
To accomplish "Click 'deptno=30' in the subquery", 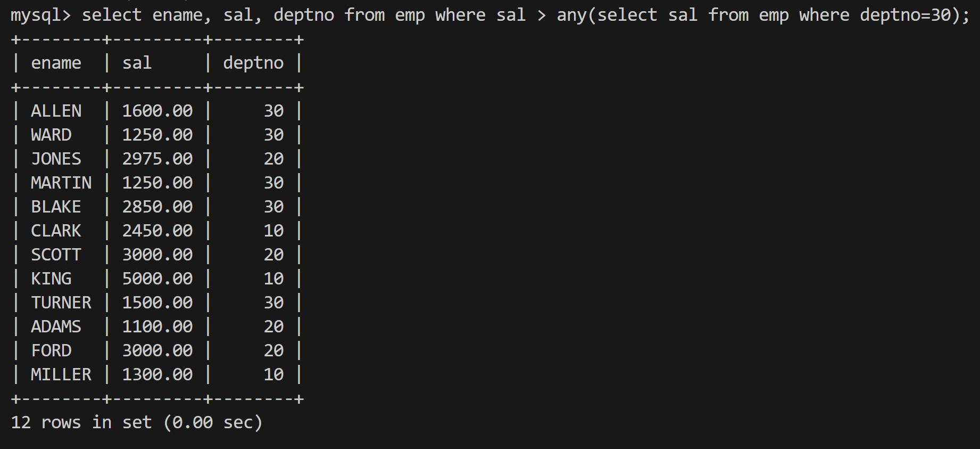I will (x=906, y=15).
